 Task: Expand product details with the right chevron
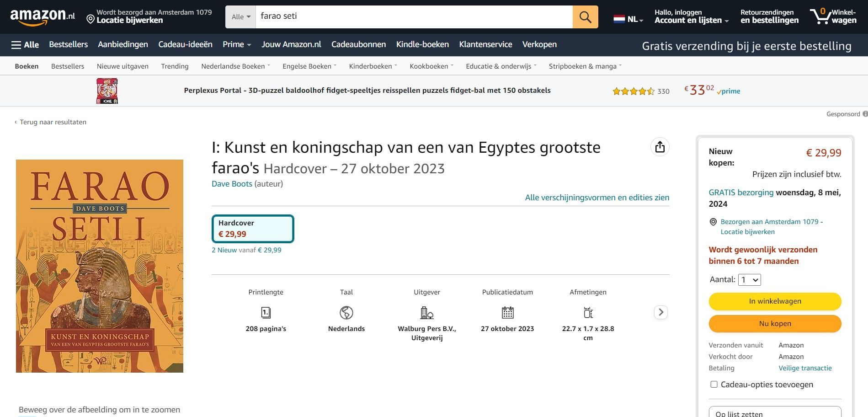pyautogui.click(x=660, y=312)
